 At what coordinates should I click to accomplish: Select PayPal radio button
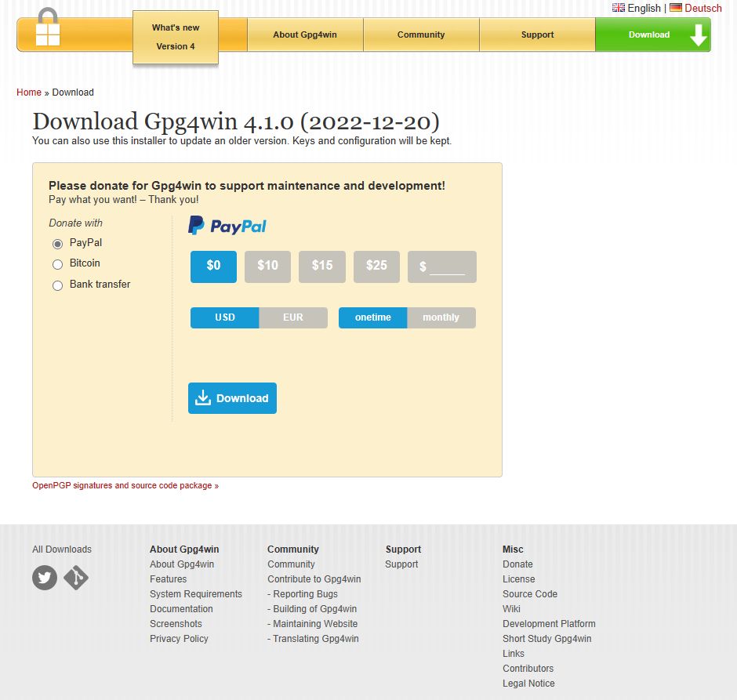pyautogui.click(x=57, y=244)
